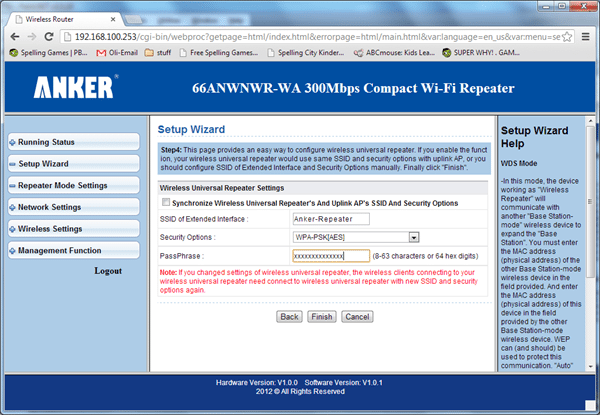
Task: Click the PassPhrase input field
Action: 331,256
